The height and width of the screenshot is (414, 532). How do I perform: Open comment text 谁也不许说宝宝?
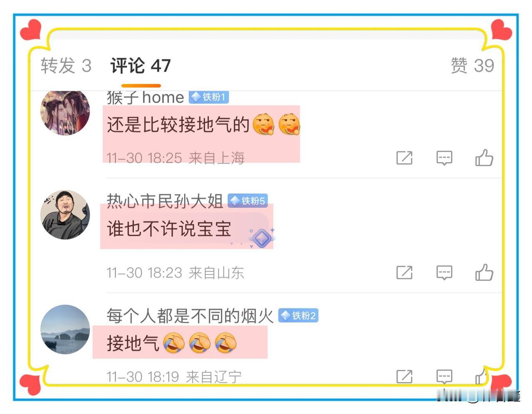[169, 229]
